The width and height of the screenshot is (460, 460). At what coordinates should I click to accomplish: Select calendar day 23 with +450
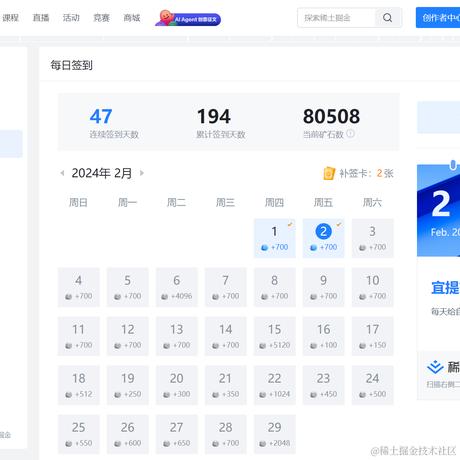tap(323, 385)
